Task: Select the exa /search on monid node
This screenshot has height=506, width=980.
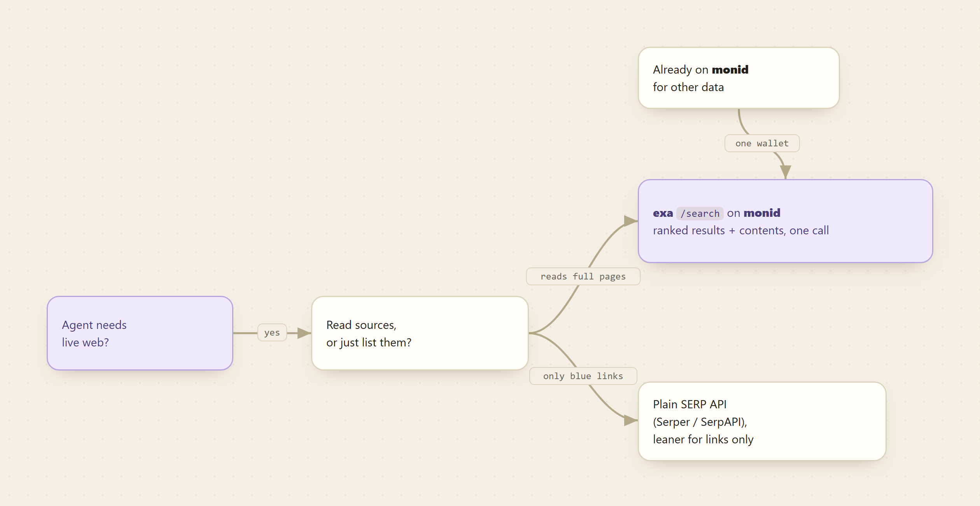Action: point(786,221)
